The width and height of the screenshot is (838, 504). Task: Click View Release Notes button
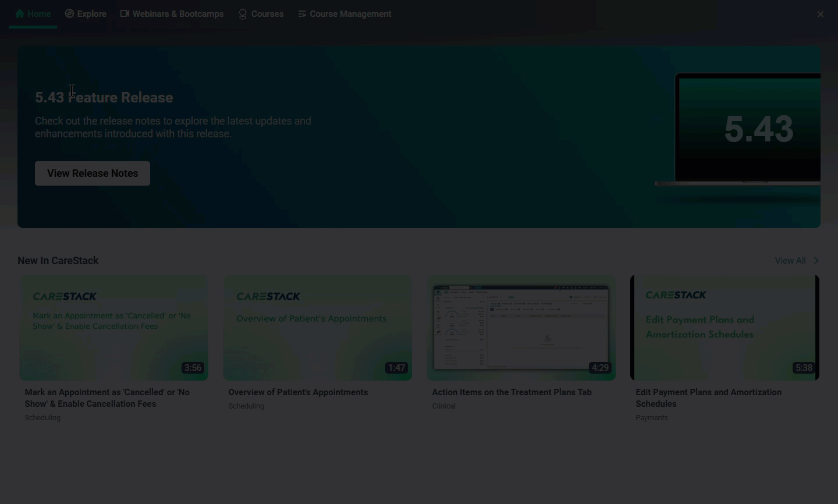point(93,173)
